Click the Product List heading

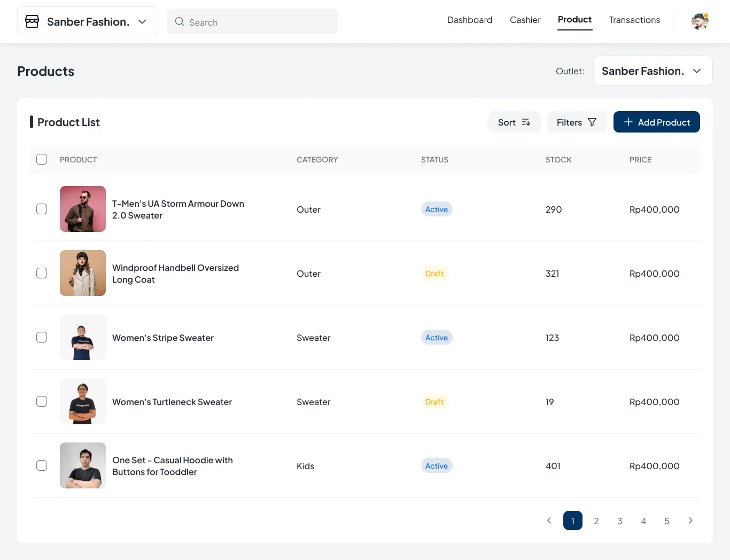coord(68,122)
